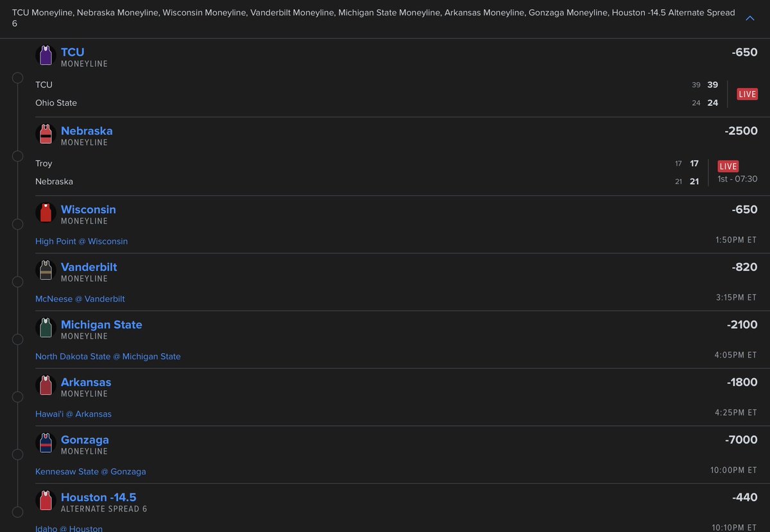Click the LIVE badge for Nebraska game
This screenshot has height=532, width=770.
point(728,166)
